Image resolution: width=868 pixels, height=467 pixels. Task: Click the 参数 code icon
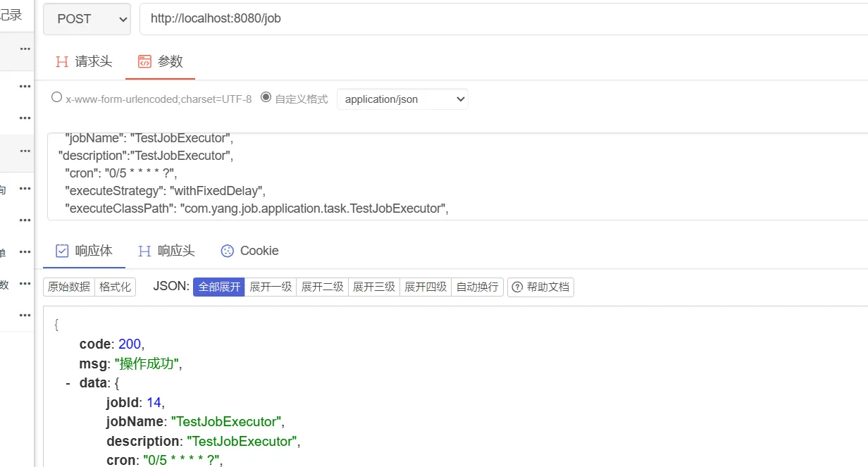click(x=144, y=61)
